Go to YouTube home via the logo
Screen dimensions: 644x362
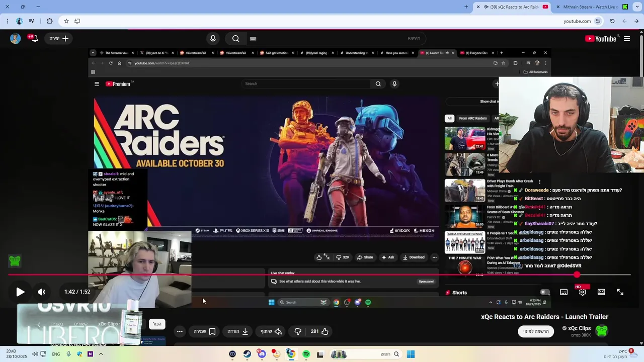(601, 39)
